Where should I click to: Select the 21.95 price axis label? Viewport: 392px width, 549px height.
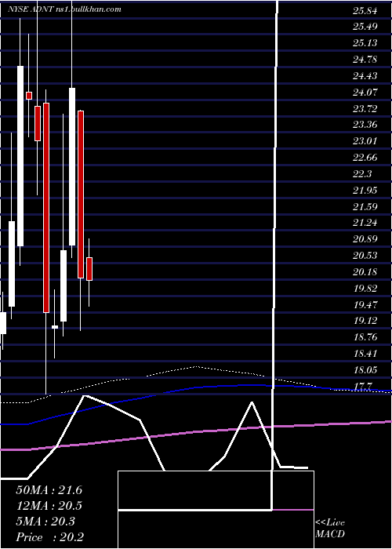click(365, 191)
